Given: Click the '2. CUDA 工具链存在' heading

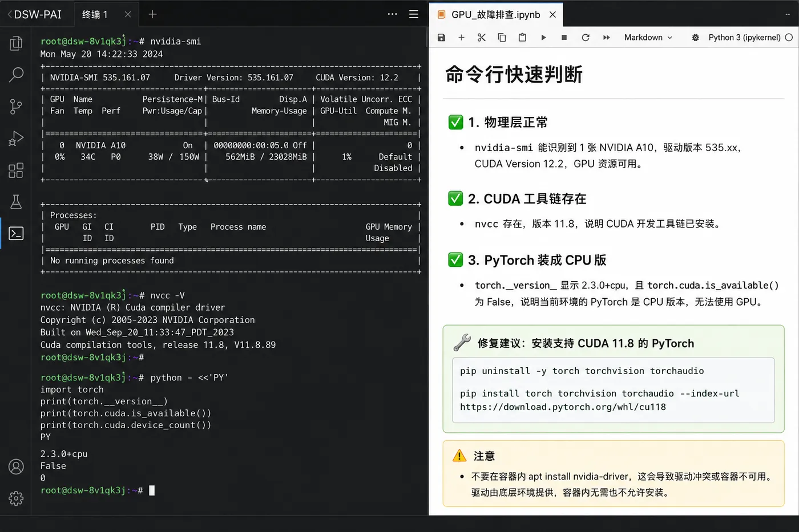Looking at the screenshot, I should 527,199.
